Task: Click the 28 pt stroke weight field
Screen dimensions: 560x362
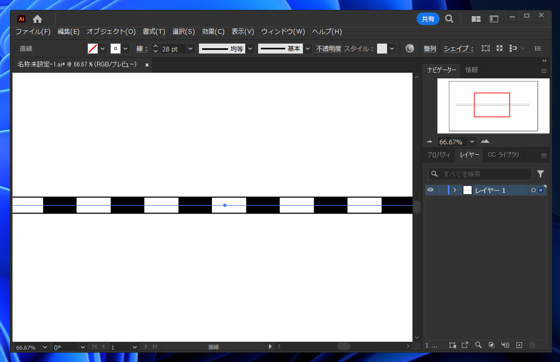Action: 173,49
